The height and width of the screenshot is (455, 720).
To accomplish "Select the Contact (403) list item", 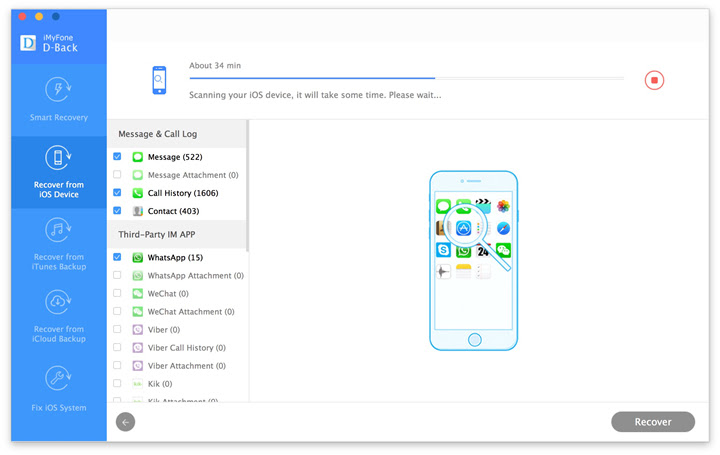I will (177, 211).
